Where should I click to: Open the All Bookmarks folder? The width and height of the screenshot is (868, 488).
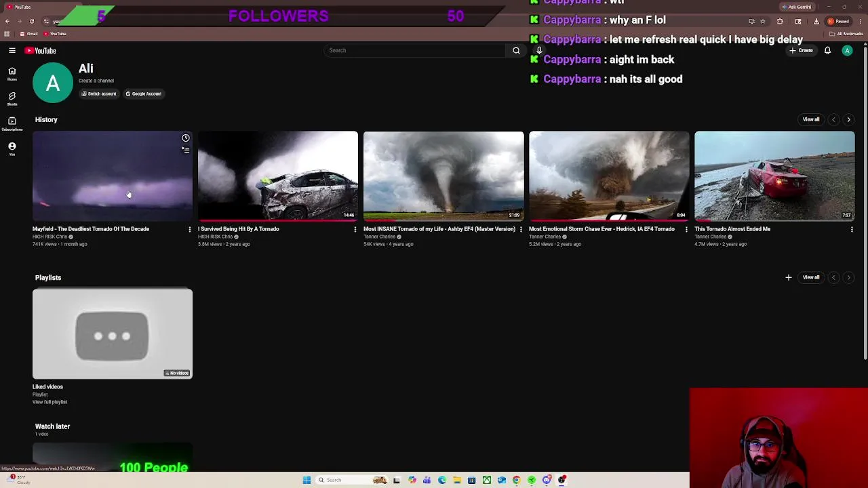[x=847, y=34]
